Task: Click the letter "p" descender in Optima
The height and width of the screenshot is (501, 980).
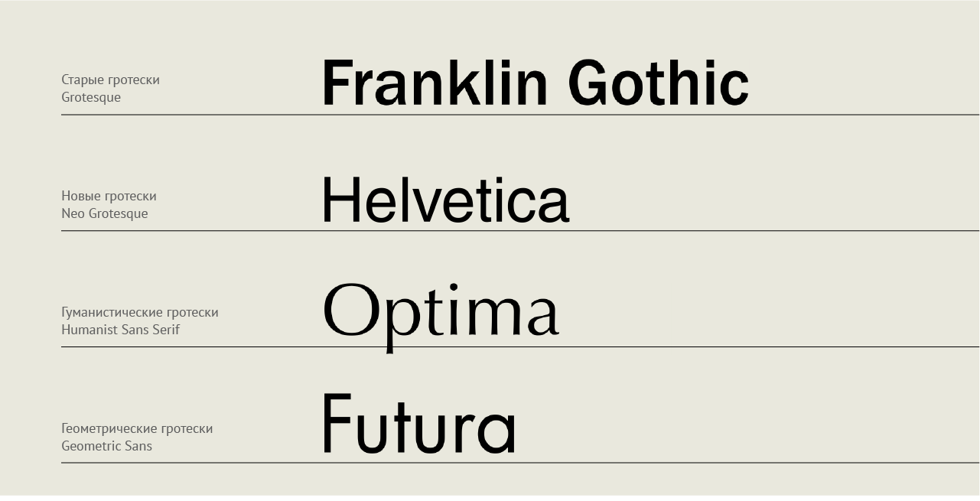Action: tap(390, 346)
